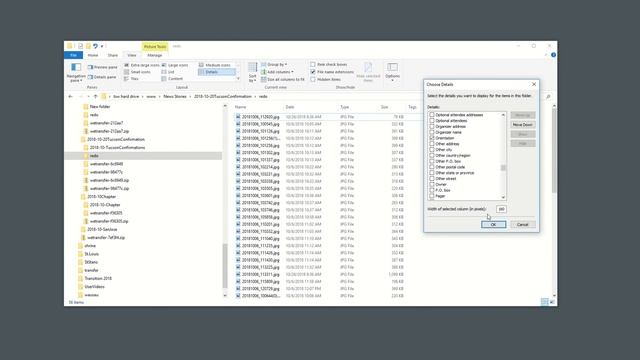Check the Other city detail
This screenshot has height=360, width=640.
click(432, 150)
